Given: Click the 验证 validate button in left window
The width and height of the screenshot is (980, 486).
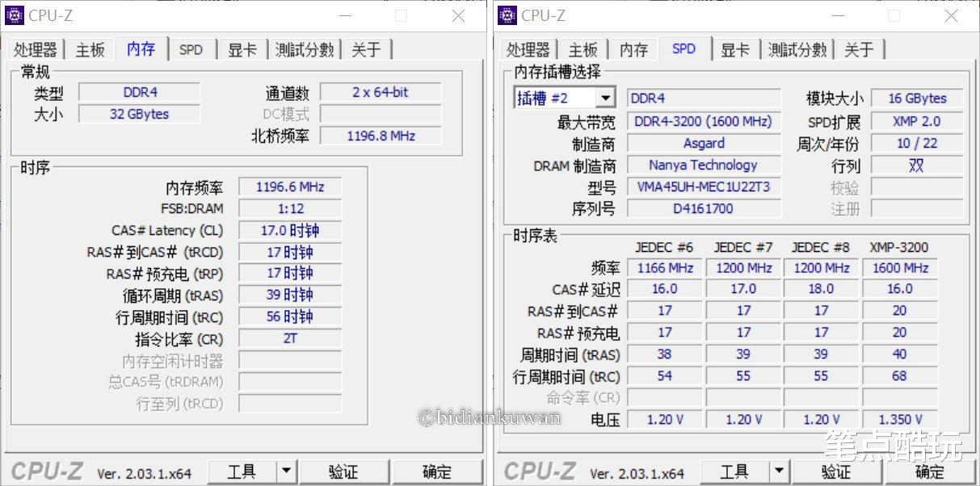Looking at the screenshot, I should pyautogui.click(x=344, y=471).
